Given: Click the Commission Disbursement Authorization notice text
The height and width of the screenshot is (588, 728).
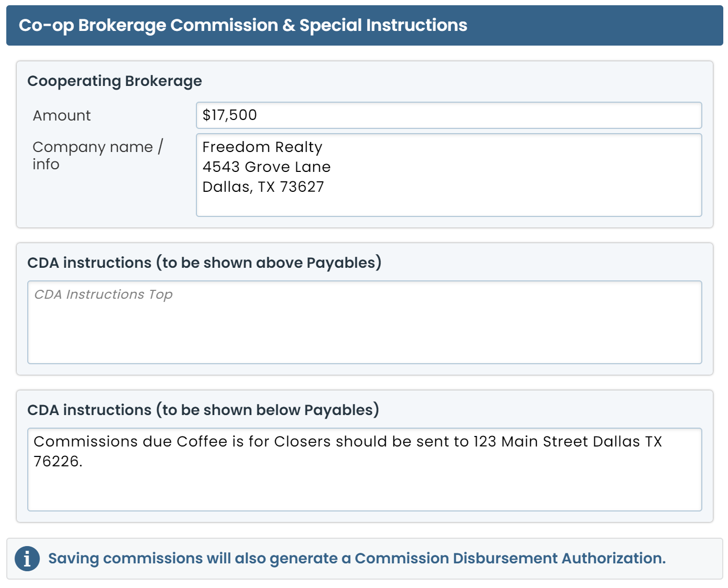Looking at the screenshot, I should tap(357, 559).
